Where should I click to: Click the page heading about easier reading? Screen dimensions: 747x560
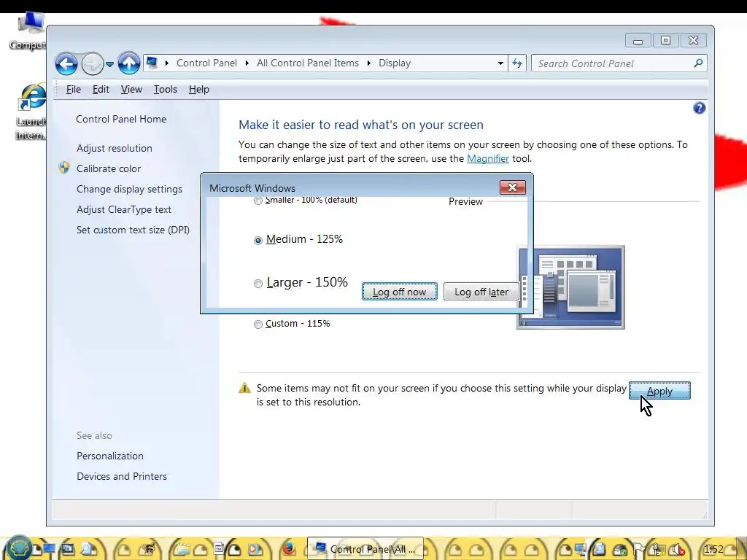[x=360, y=125]
